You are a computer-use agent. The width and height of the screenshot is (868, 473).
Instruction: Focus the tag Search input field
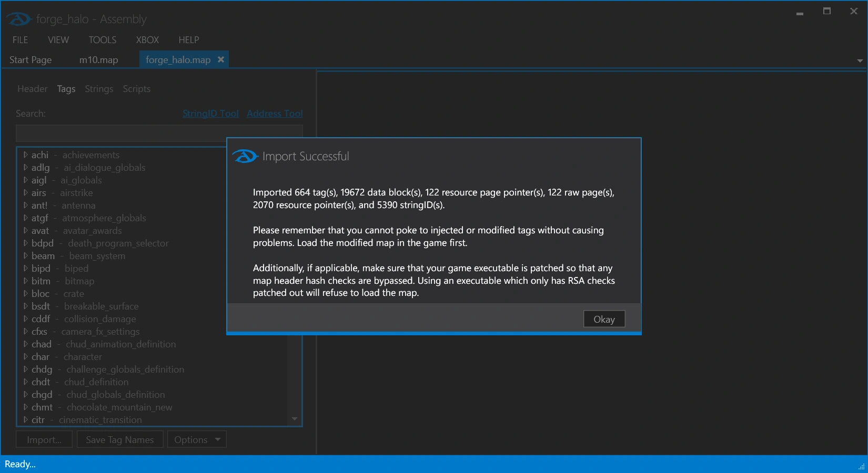[x=159, y=133]
